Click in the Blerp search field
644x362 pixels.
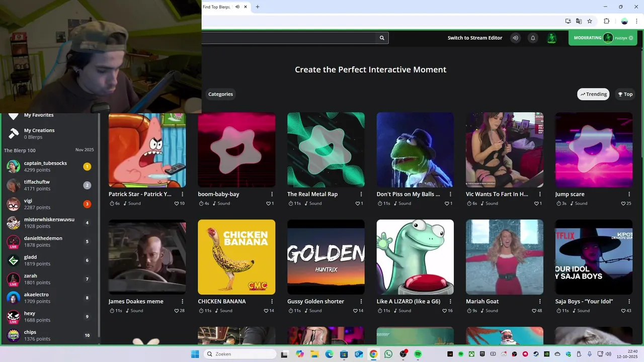pyautogui.click(x=289, y=38)
